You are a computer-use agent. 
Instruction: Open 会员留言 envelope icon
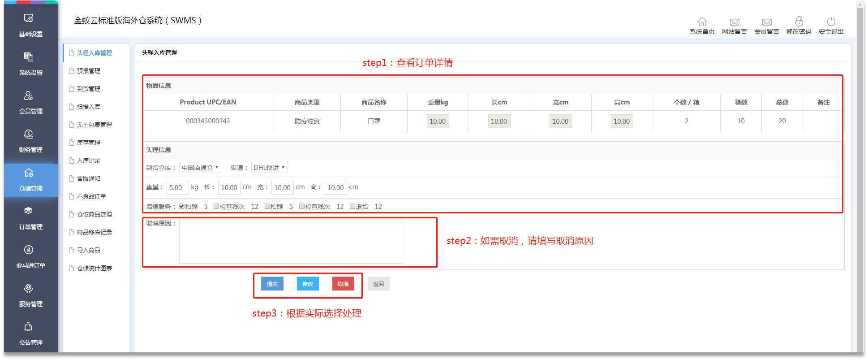(766, 22)
